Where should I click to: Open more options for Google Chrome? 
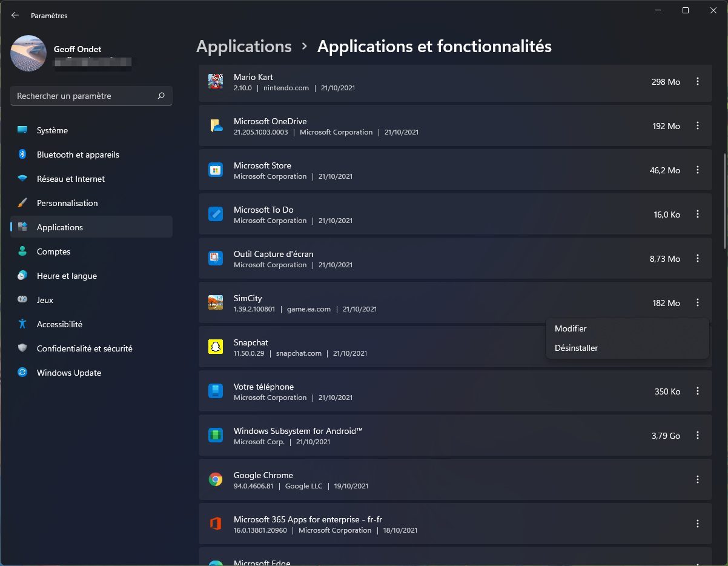pos(698,480)
